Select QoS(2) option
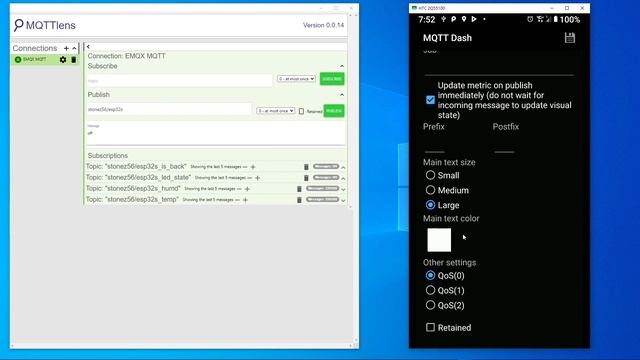640x360 pixels. click(430, 305)
